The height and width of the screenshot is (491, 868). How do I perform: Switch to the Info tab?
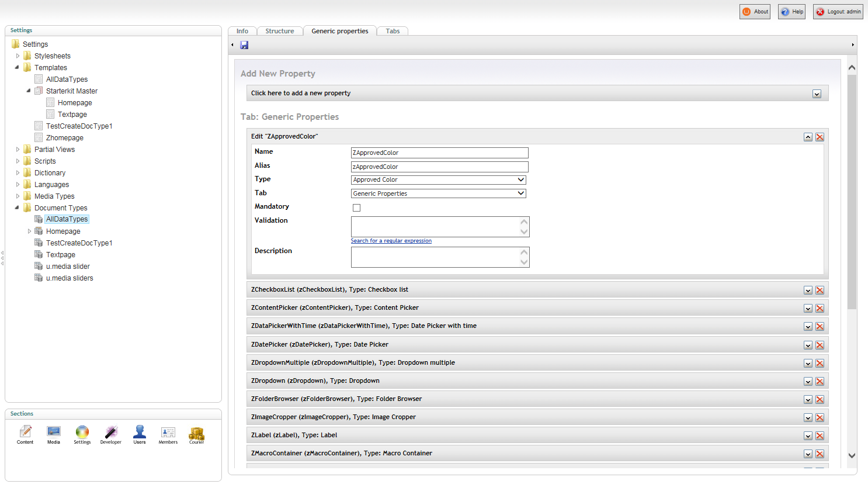click(x=242, y=31)
